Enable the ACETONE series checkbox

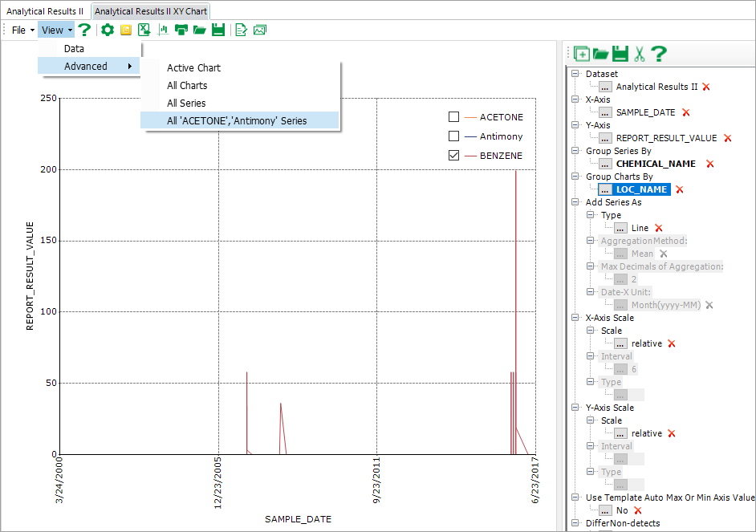453,117
